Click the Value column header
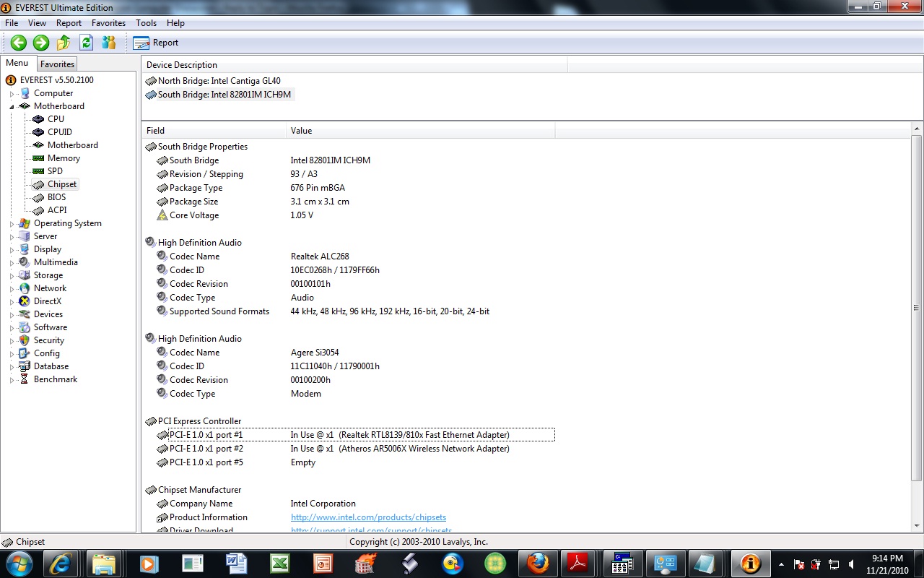This screenshot has width=924, height=578. point(421,131)
